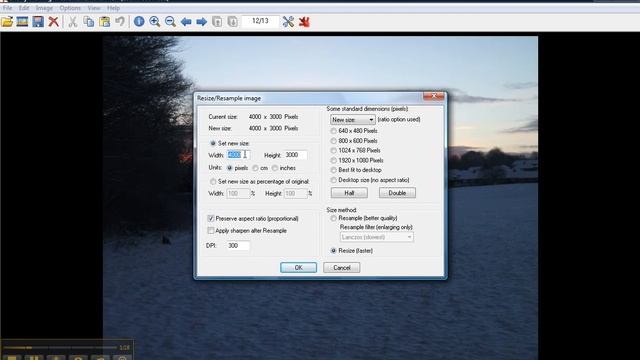640x360 pixels.
Task: Open image Information blue icon
Action: (139, 22)
